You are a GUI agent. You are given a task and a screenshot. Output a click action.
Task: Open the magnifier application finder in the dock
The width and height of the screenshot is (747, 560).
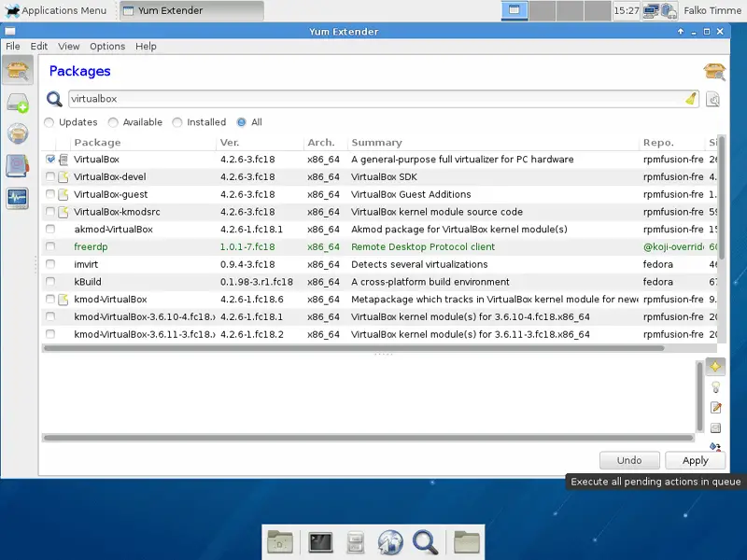pos(425,542)
